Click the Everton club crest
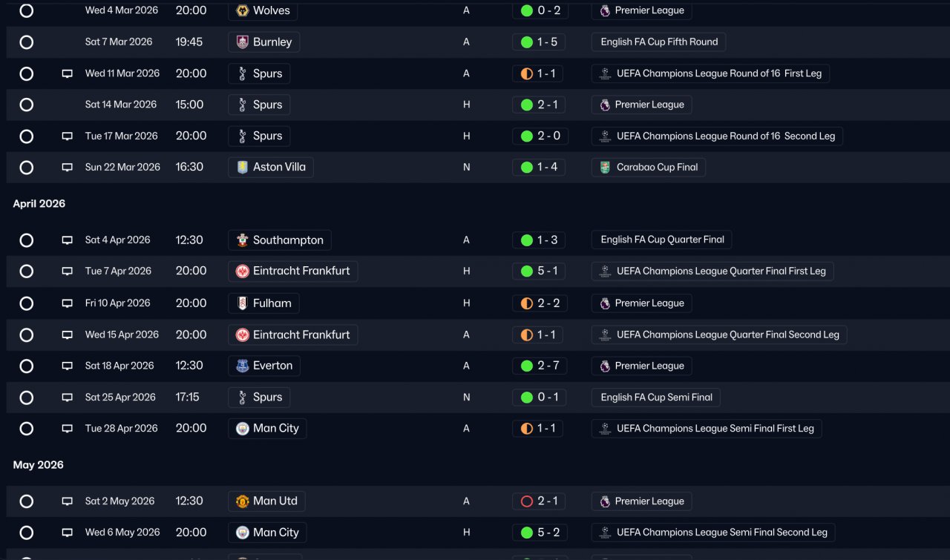This screenshot has width=950, height=560. [x=242, y=366]
